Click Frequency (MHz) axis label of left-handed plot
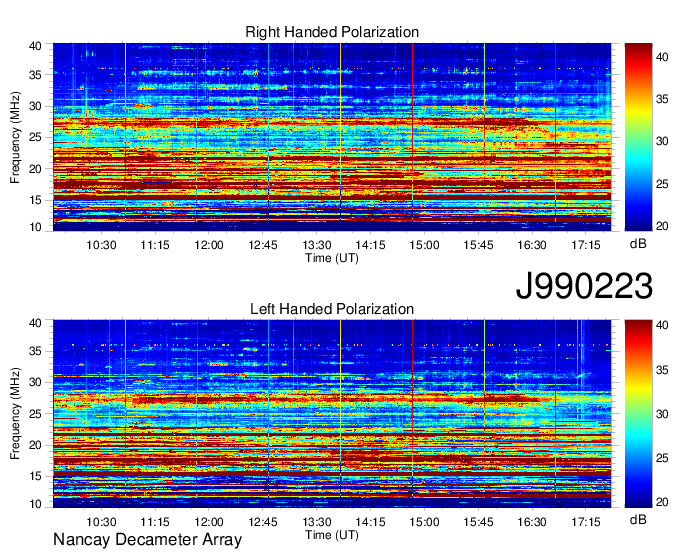This screenshot has width=680, height=552. coord(15,414)
